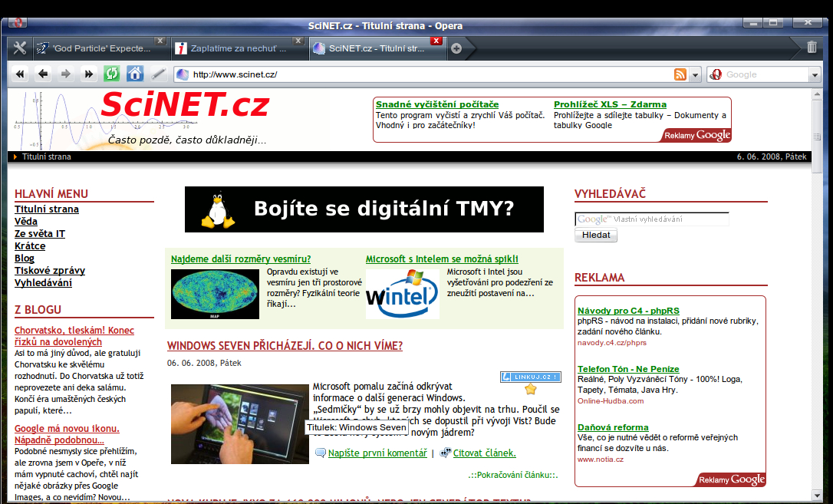Viewport: 833px width, 504px height.
Task: Click the Wintel logo thumbnail
Action: pos(403,294)
